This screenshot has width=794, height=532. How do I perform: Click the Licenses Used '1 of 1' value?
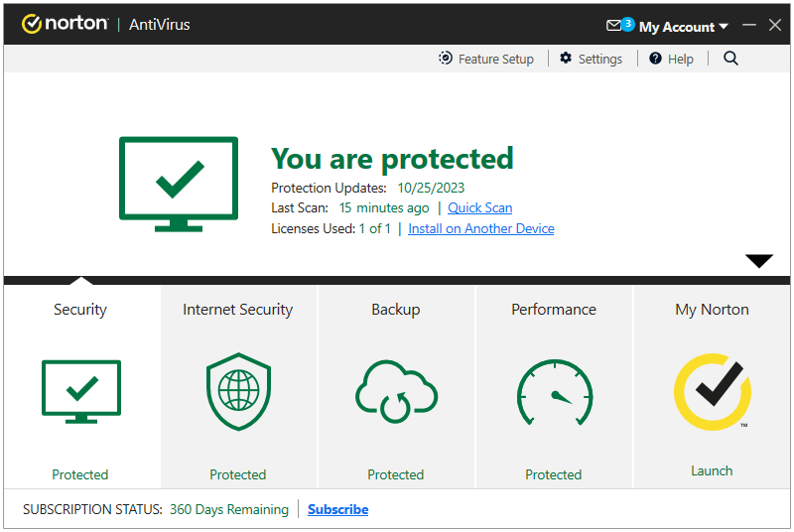coord(375,229)
